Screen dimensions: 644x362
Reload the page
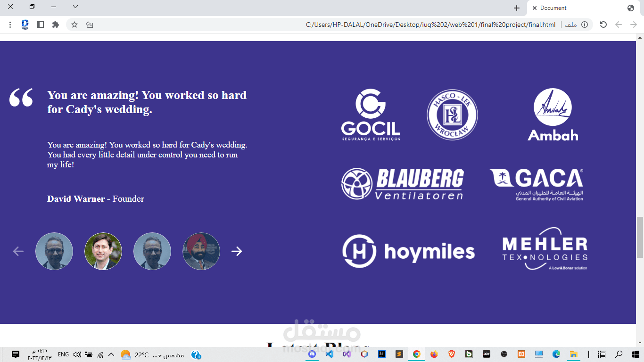click(x=603, y=25)
